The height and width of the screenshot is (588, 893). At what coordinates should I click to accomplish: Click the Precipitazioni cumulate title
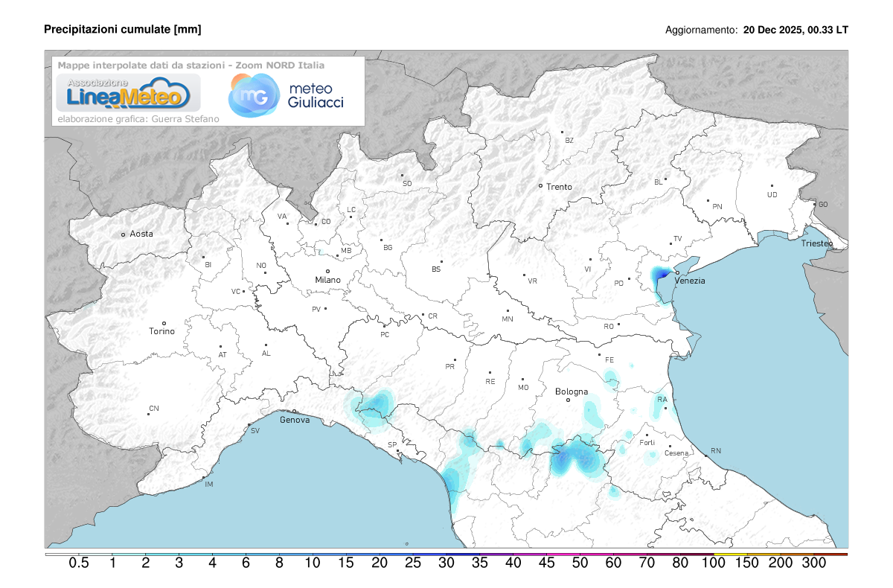tap(123, 31)
